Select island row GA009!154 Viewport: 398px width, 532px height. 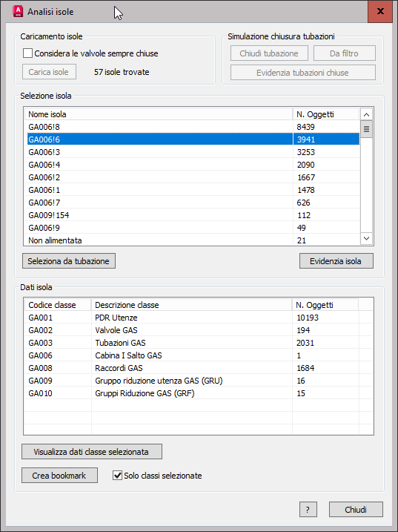pos(192,214)
